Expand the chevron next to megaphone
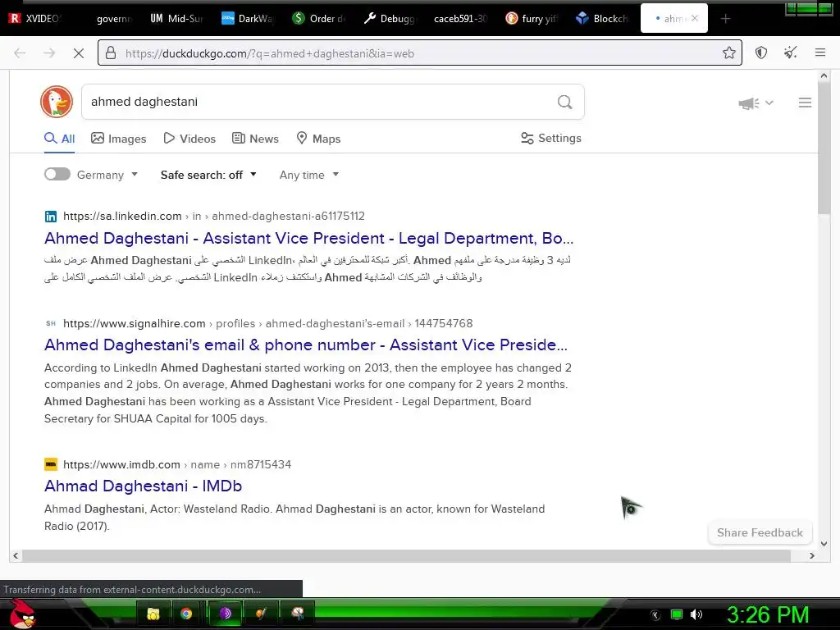840x630 pixels. [x=769, y=103]
